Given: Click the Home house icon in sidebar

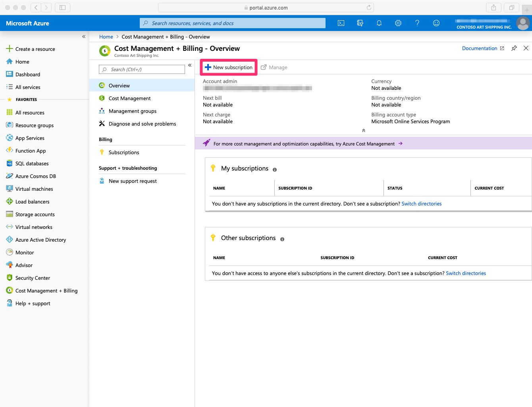Looking at the screenshot, I should pyautogui.click(x=10, y=62).
